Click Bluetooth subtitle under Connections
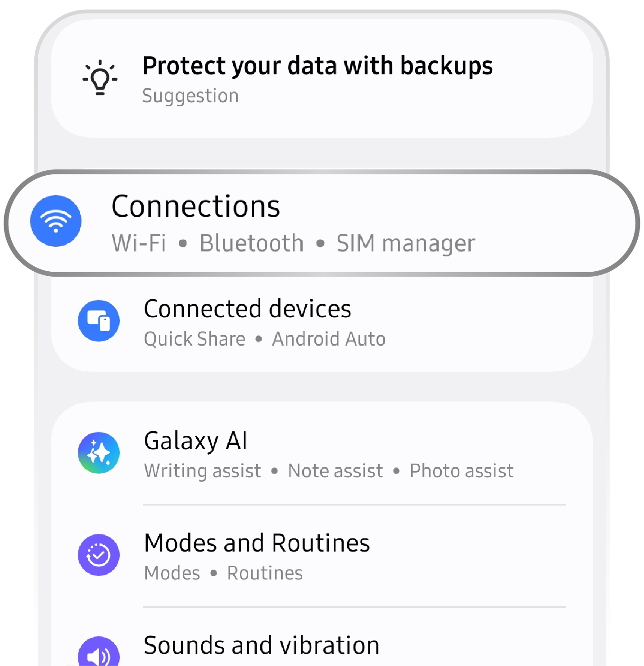Viewport: 644px width, 666px height. (x=251, y=243)
